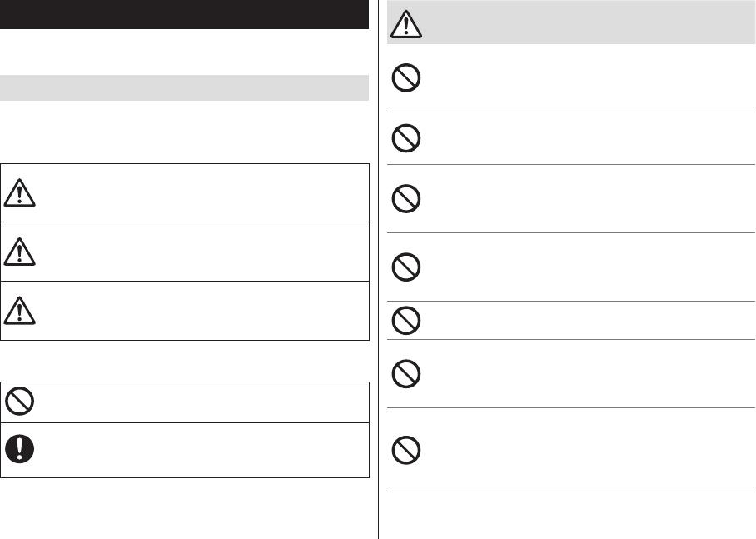Select the second prohibition icon in the right list
756x539 pixels.
click(x=406, y=138)
